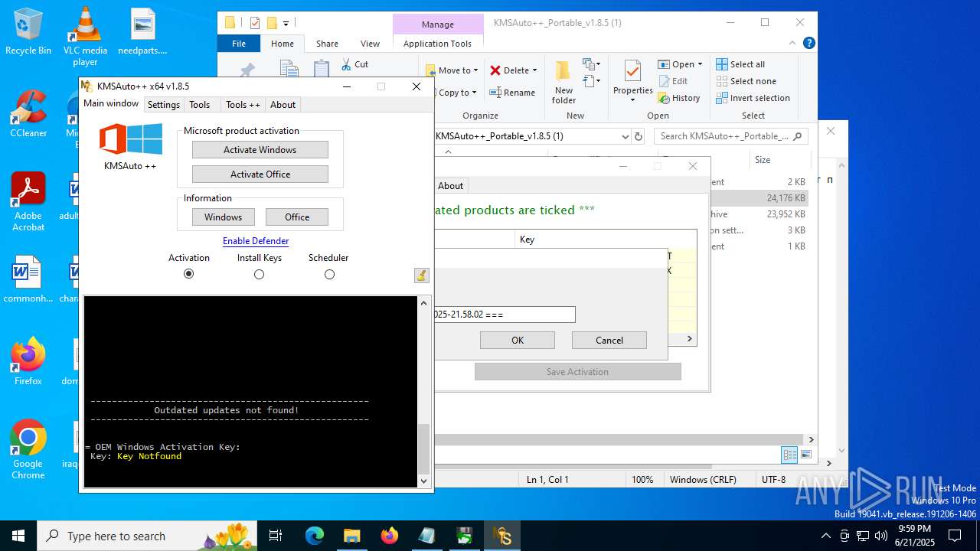Screen dimensions: 980x551
Task: Expand the Properties dropdown arrow
Action: (632, 99)
